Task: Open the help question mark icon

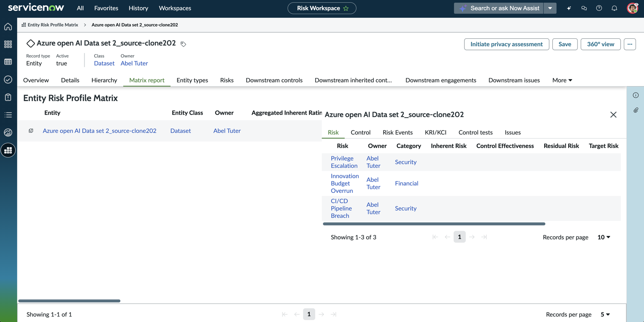Action: (x=599, y=8)
